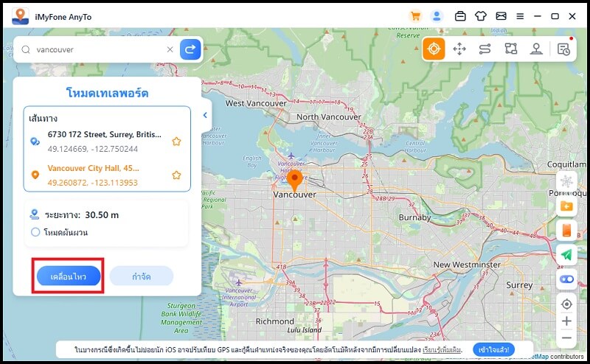
Task: Open the shopping cart icon
Action: click(415, 16)
